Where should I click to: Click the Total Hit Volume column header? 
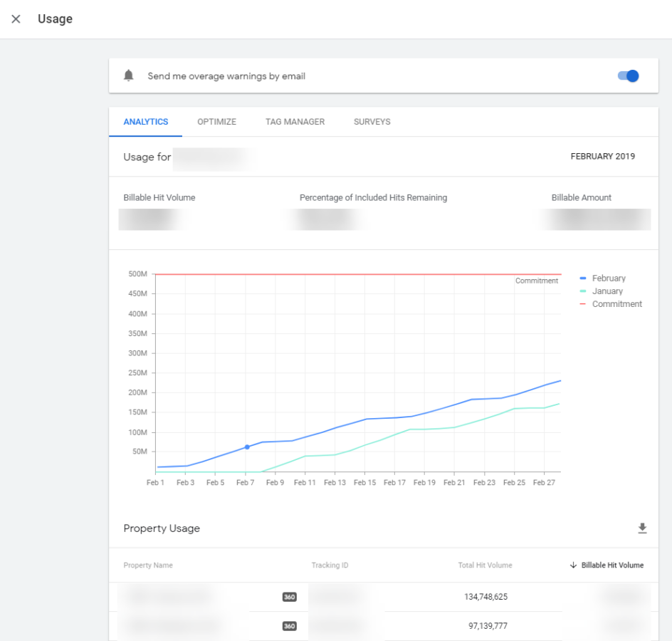tap(485, 566)
